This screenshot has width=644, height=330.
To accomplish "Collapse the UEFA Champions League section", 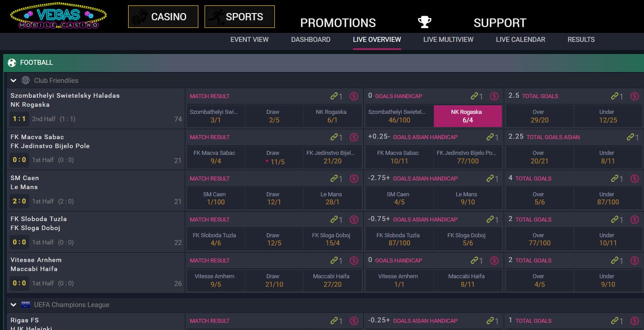I will click(x=13, y=305).
